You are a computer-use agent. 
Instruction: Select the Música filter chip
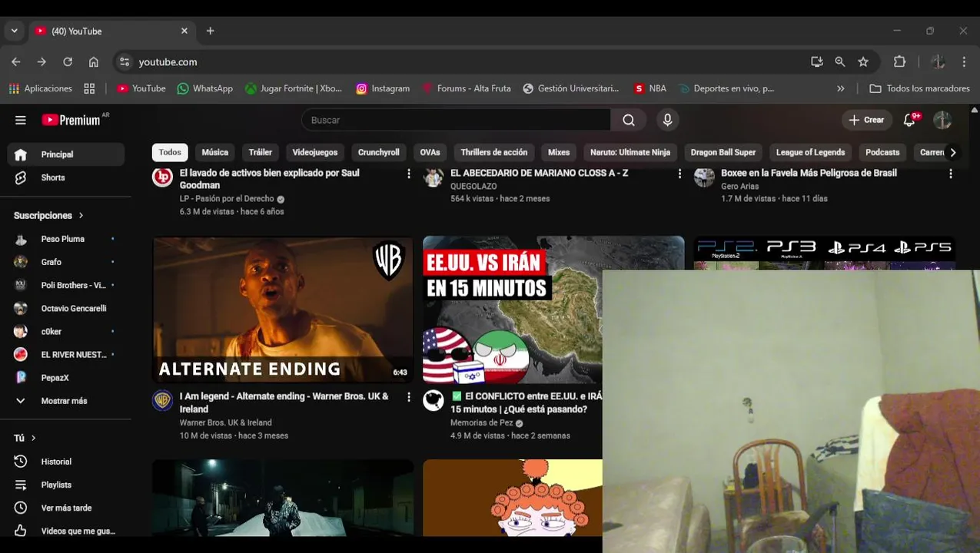tap(215, 152)
